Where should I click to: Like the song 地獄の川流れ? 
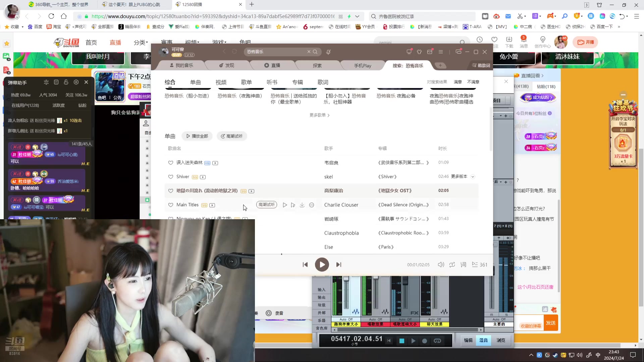(171, 191)
